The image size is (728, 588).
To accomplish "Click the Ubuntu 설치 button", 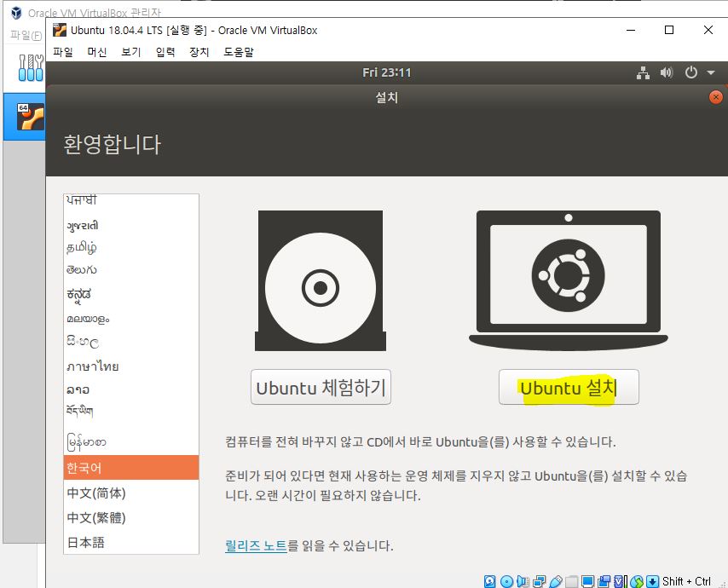I will point(569,387).
